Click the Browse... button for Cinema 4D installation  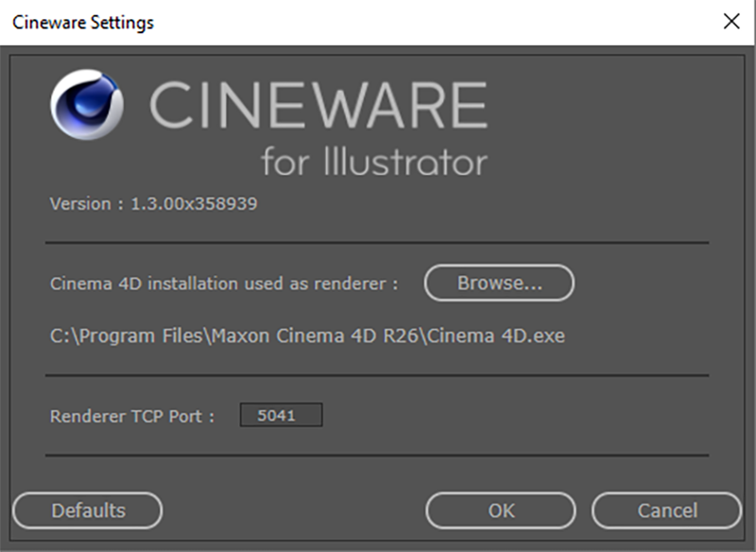pos(499,283)
